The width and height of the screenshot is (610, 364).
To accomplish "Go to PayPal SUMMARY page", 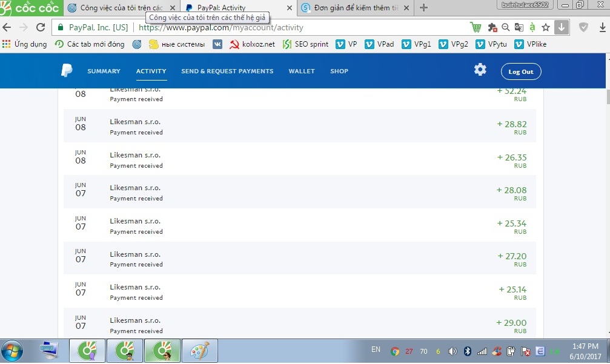I will (104, 71).
